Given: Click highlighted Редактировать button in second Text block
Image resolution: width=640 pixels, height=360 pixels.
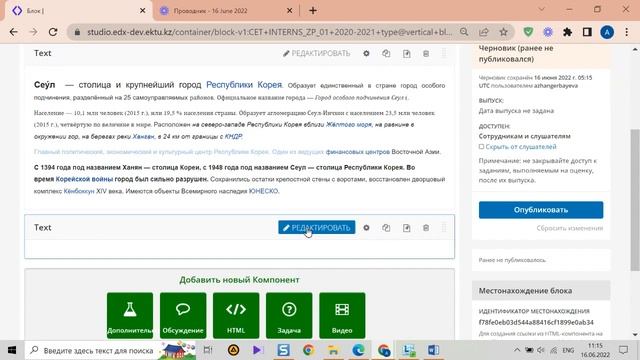Looking at the screenshot, I should click(317, 227).
